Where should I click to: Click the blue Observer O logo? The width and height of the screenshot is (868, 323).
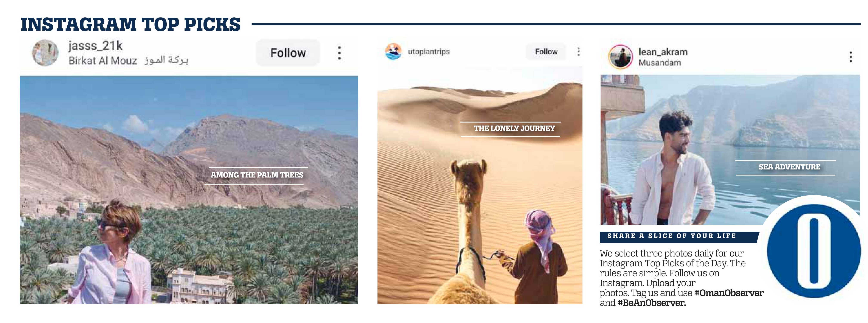point(813,251)
